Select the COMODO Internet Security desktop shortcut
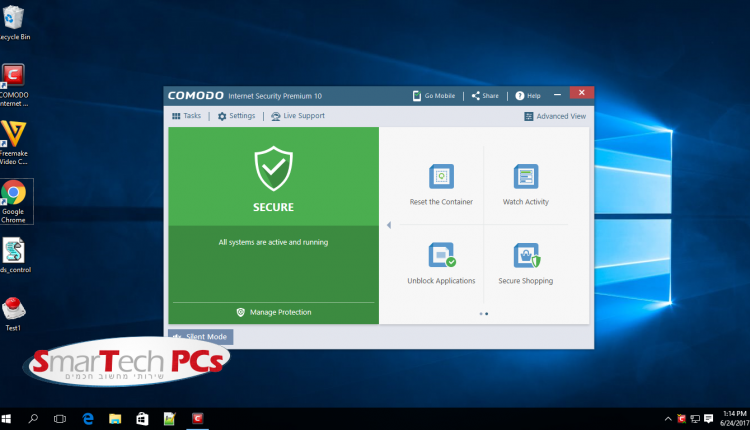750x430 pixels. 14,86
